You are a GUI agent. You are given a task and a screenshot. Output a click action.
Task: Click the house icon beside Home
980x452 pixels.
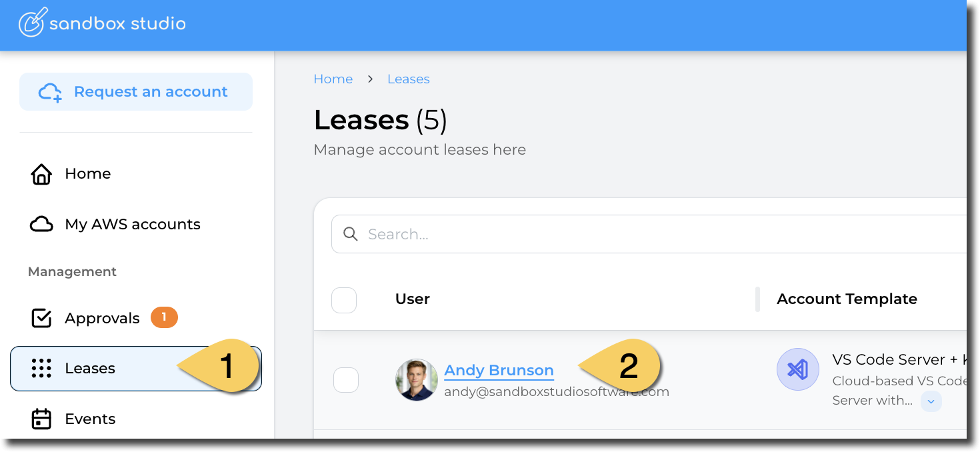pyautogui.click(x=41, y=174)
